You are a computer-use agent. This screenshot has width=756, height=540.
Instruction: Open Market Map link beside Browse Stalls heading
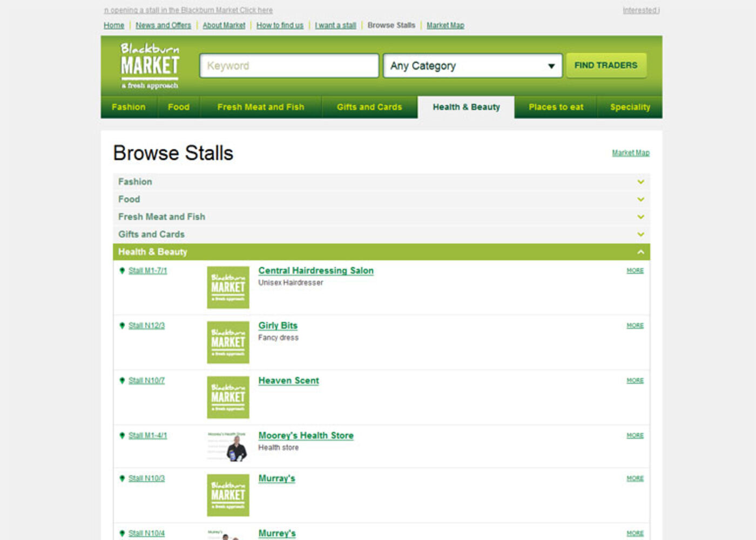(630, 153)
